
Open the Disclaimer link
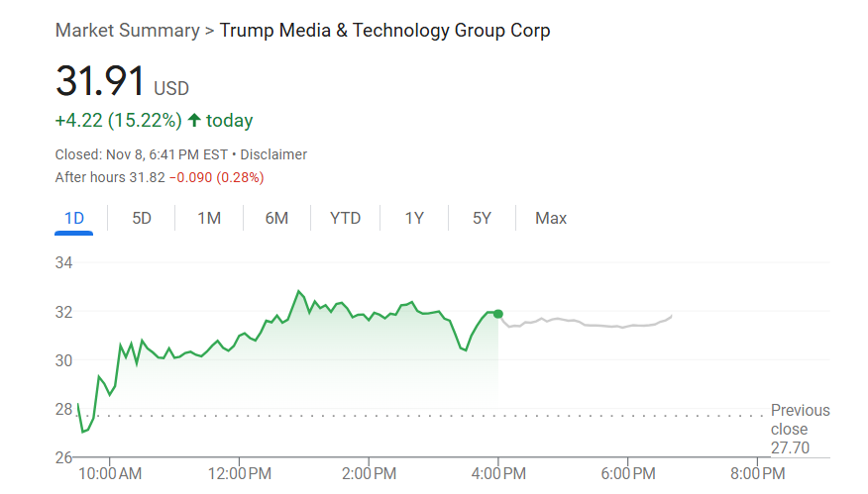(x=273, y=154)
